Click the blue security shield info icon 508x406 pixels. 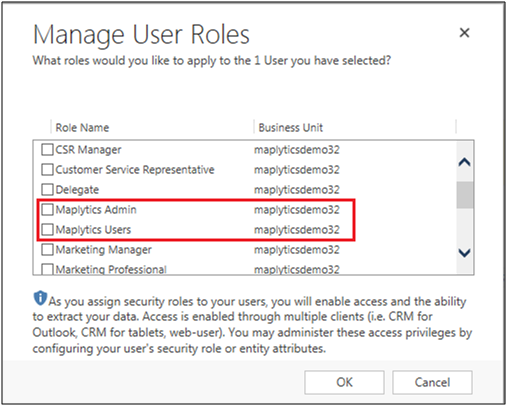(x=40, y=298)
